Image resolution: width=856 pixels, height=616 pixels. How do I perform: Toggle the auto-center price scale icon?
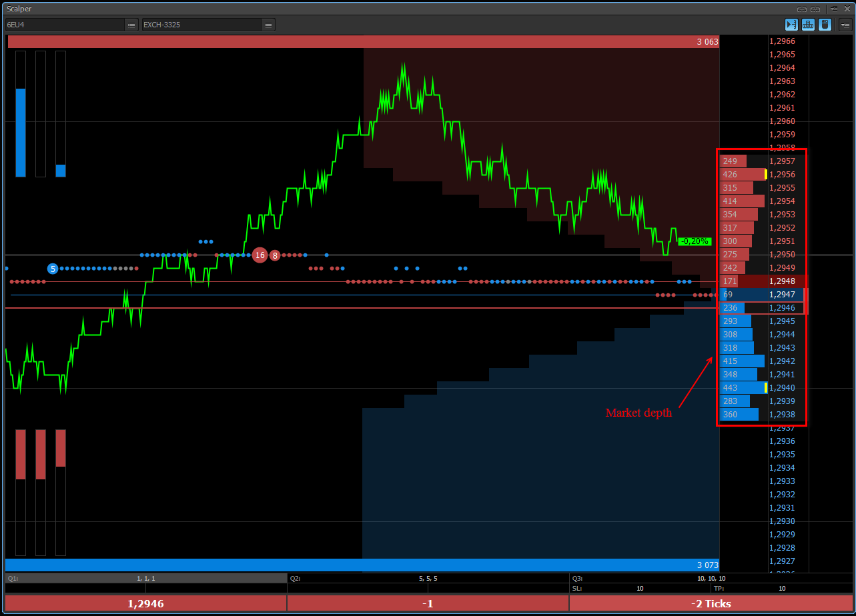pyautogui.click(x=791, y=25)
